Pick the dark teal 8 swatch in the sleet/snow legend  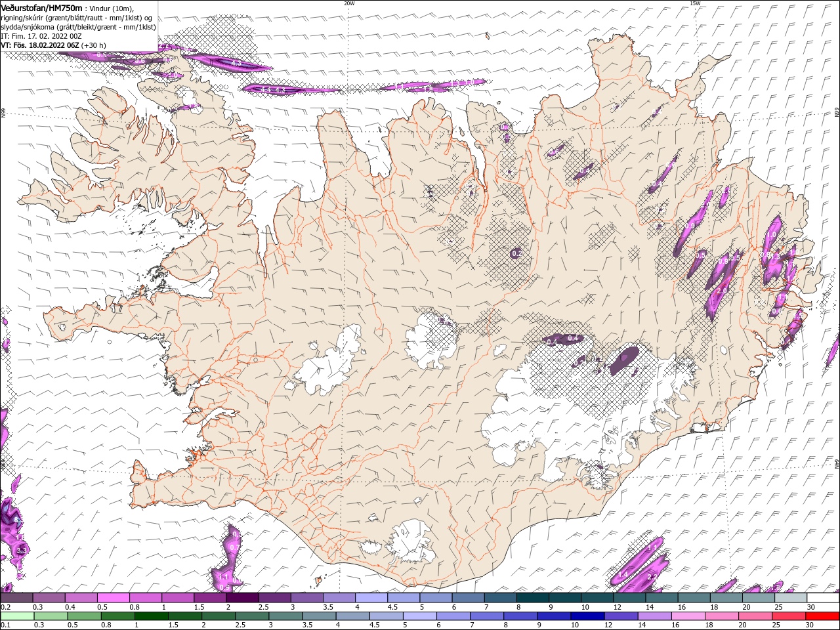coord(533,598)
